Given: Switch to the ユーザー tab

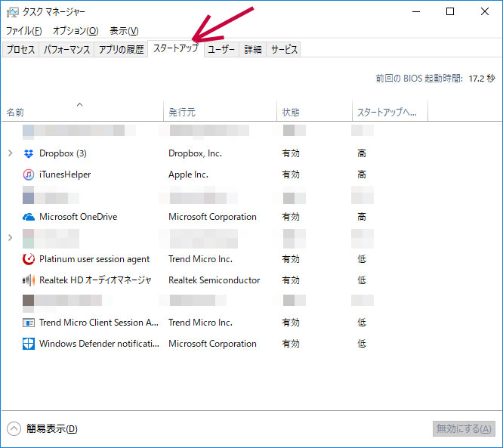Looking at the screenshot, I should point(221,49).
